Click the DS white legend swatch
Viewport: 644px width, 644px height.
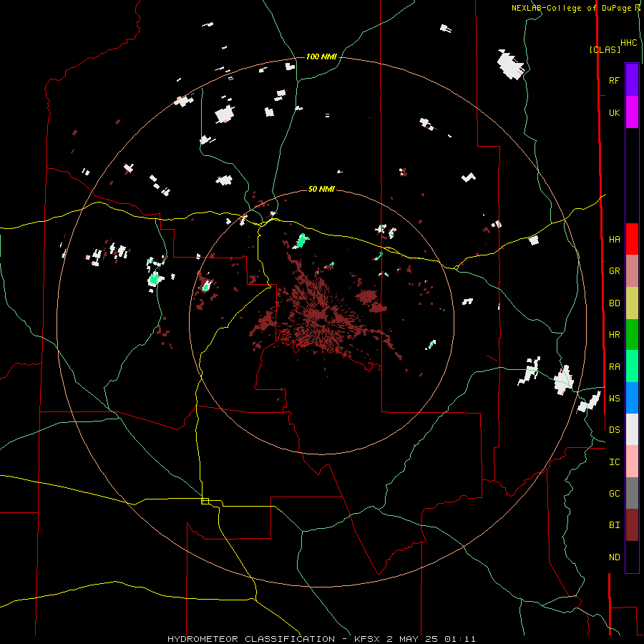[632, 429]
